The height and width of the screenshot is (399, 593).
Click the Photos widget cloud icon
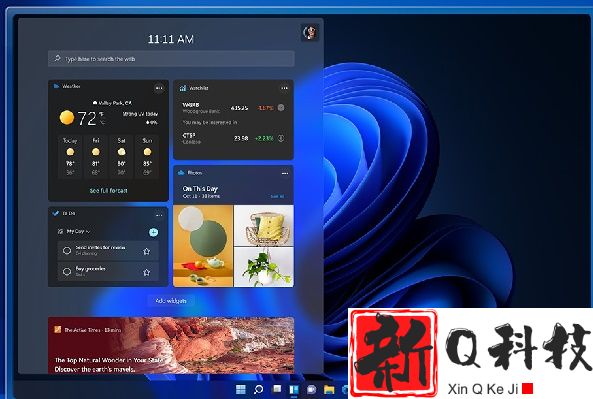pyautogui.click(x=181, y=173)
